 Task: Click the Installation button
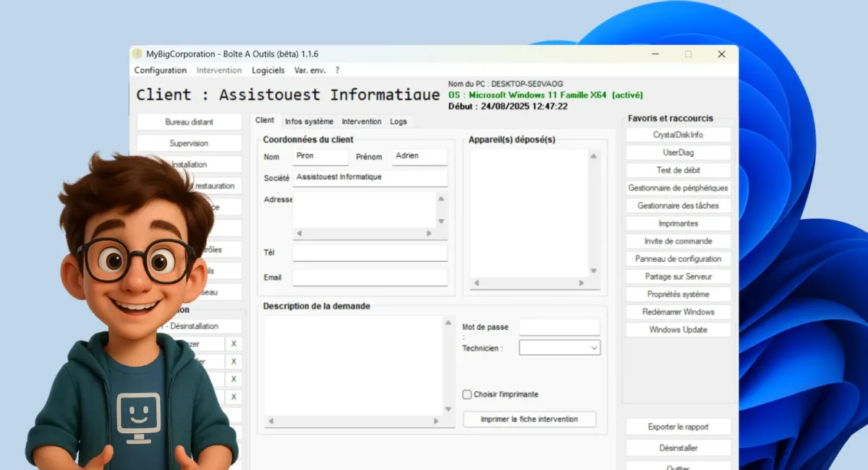pos(190,164)
